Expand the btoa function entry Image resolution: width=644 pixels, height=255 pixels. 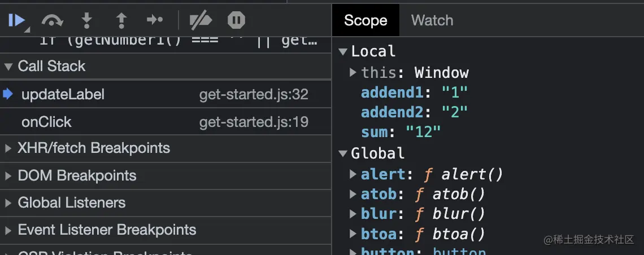pos(353,234)
